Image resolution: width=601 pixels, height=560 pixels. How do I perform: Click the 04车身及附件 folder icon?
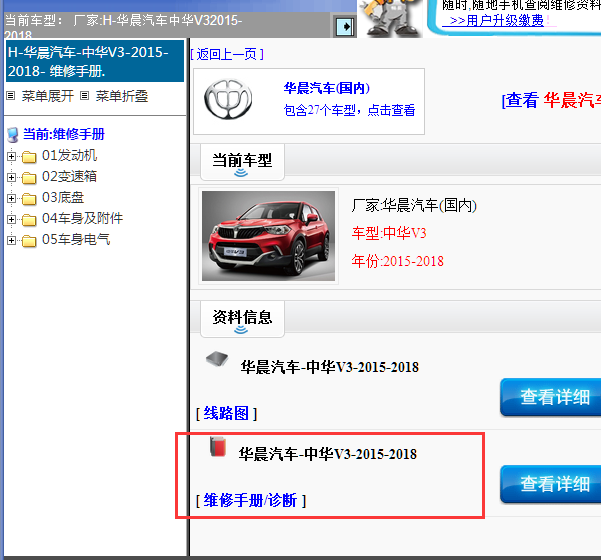(29, 220)
